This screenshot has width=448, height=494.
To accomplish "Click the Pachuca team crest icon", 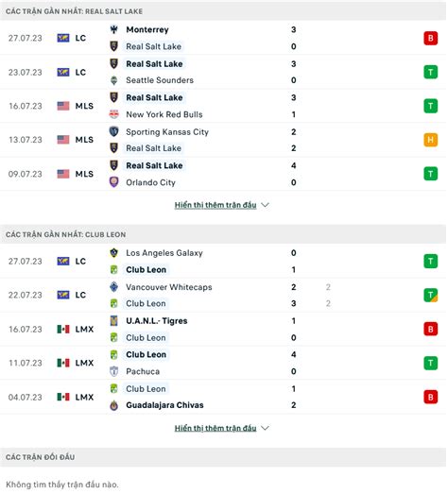I will click(113, 371).
